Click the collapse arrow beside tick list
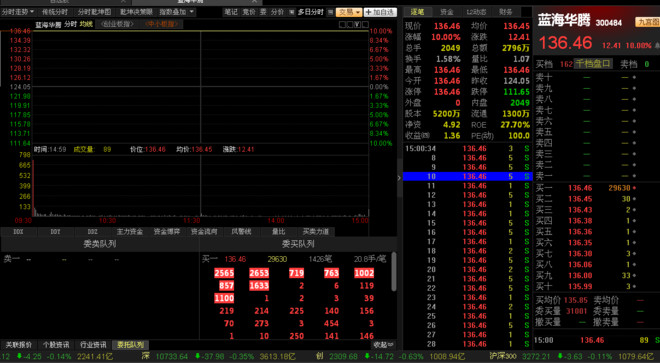Image resolution: width=660 pixels, height=363 pixels. click(x=399, y=178)
